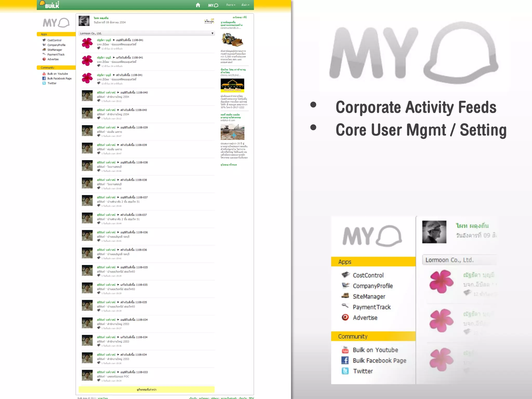Viewport: 532px width, 399px height.
Task: Click the small Facebook icon in the page sidebar
Action: [44, 78]
